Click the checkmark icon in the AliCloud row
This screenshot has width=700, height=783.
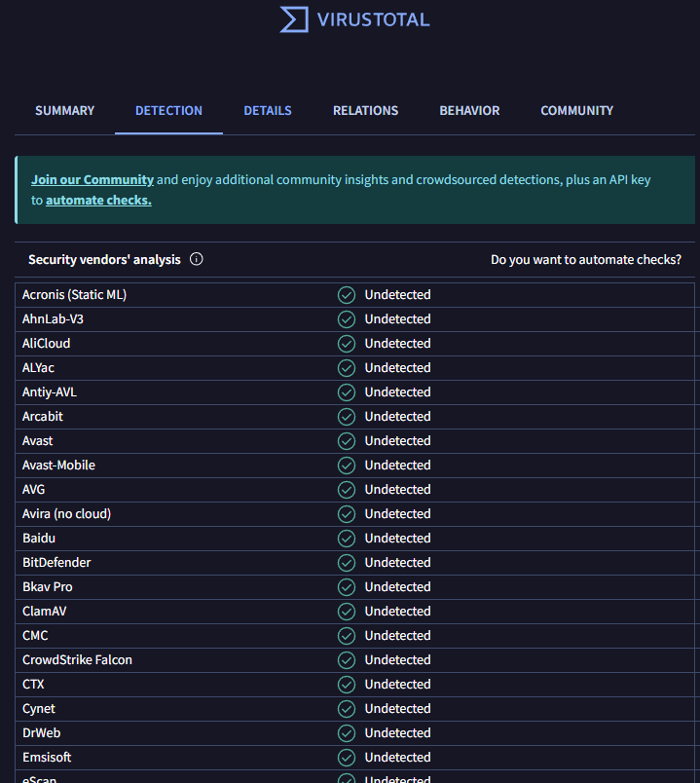tap(347, 344)
